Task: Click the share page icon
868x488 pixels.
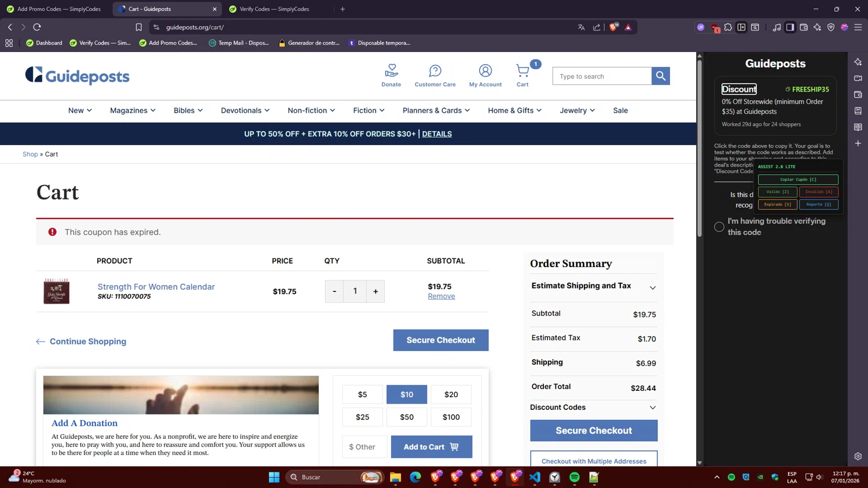Action: pos(597,27)
